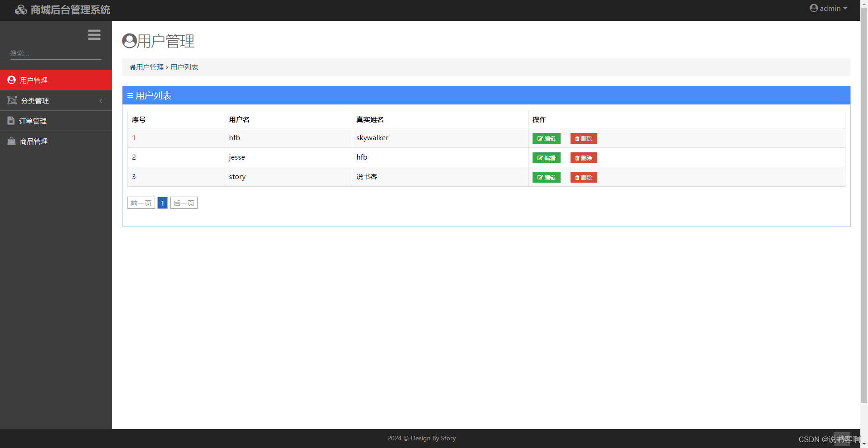The height and width of the screenshot is (448, 868).
Task: Click the list icon in 用户列表 header
Action: [x=130, y=95]
